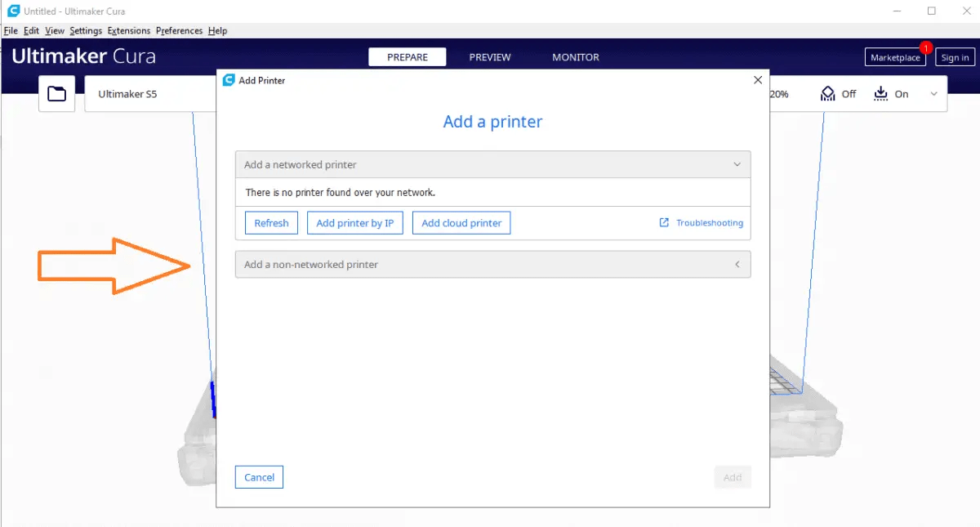Viewport: 980px width, 527px height.
Task: Click the 20% infill value
Action: click(x=779, y=94)
